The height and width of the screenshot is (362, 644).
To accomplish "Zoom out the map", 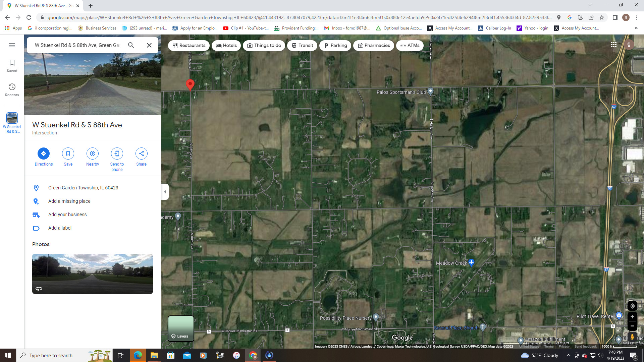I will tap(632, 326).
